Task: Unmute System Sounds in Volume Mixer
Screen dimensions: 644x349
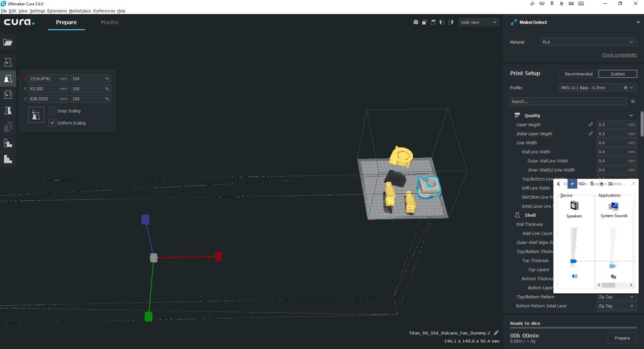Action: [613, 276]
